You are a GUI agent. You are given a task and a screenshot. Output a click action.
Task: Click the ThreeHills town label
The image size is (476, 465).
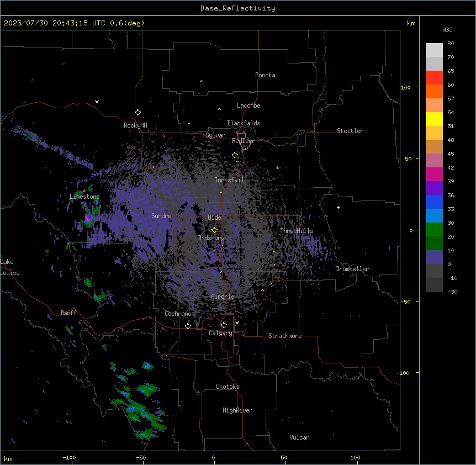click(297, 231)
